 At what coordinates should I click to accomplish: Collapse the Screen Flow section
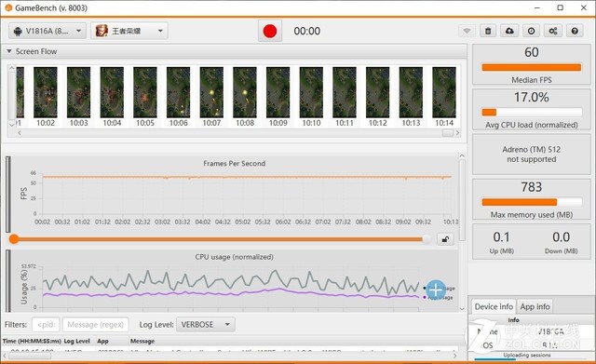click(x=9, y=51)
